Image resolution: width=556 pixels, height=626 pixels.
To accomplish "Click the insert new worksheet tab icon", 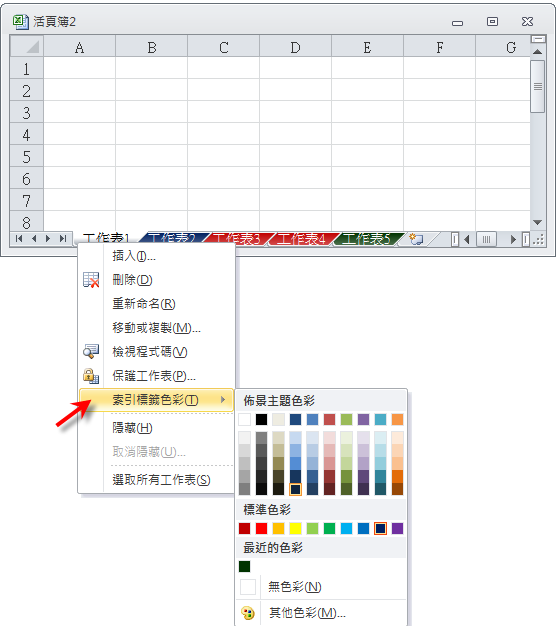I will click(417, 239).
